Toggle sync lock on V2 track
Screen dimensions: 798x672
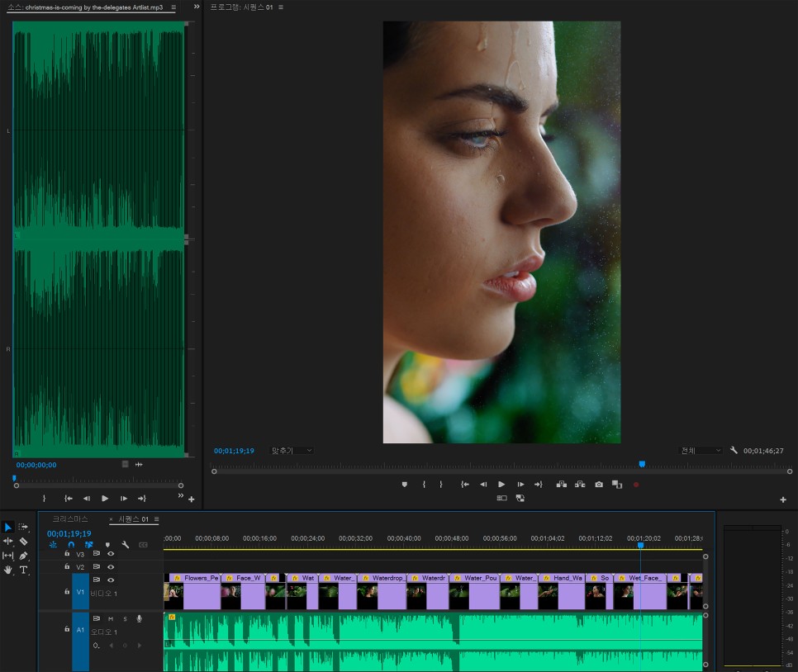pos(96,566)
